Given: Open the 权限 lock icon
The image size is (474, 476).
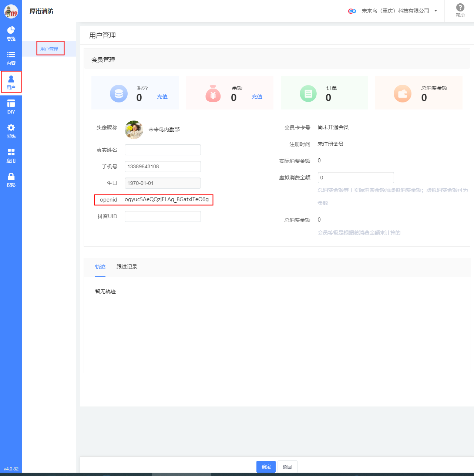Looking at the screenshot, I should [11, 180].
